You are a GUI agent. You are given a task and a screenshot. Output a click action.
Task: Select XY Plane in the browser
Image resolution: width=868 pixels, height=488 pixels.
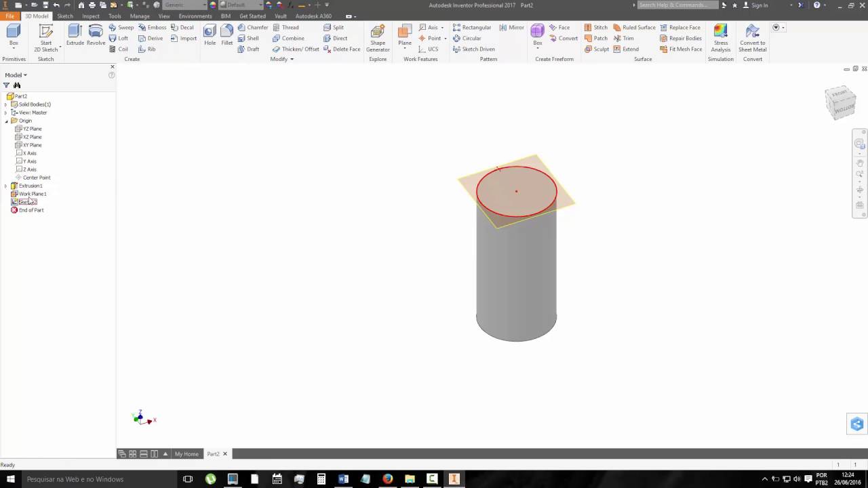coord(28,145)
